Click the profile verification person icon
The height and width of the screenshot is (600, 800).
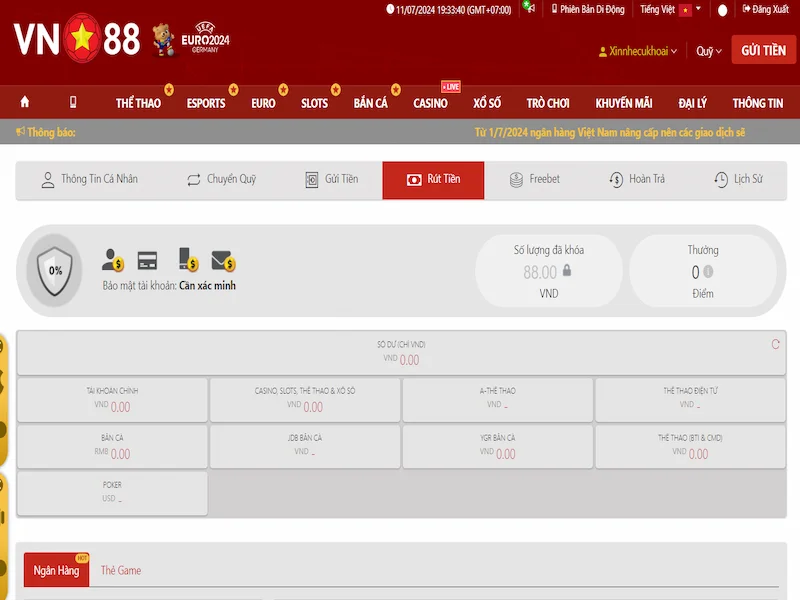coord(112,261)
